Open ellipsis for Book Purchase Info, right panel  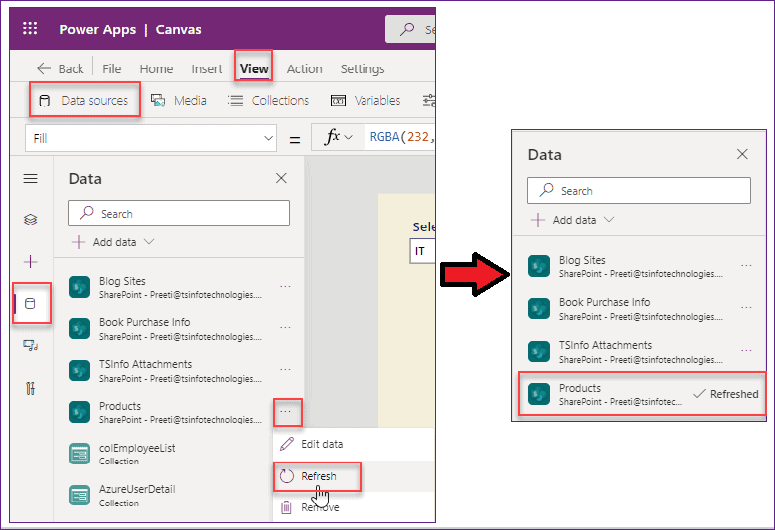click(x=746, y=308)
